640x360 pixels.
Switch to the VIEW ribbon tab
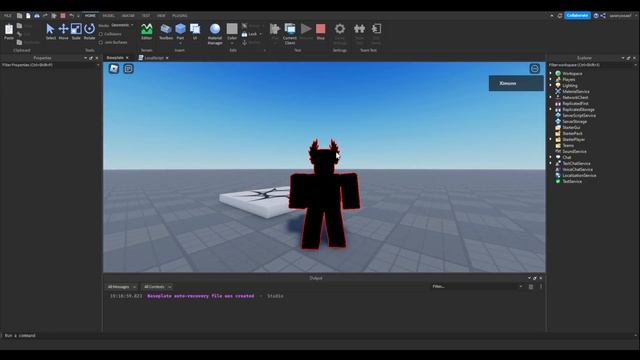click(x=161, y=16)
